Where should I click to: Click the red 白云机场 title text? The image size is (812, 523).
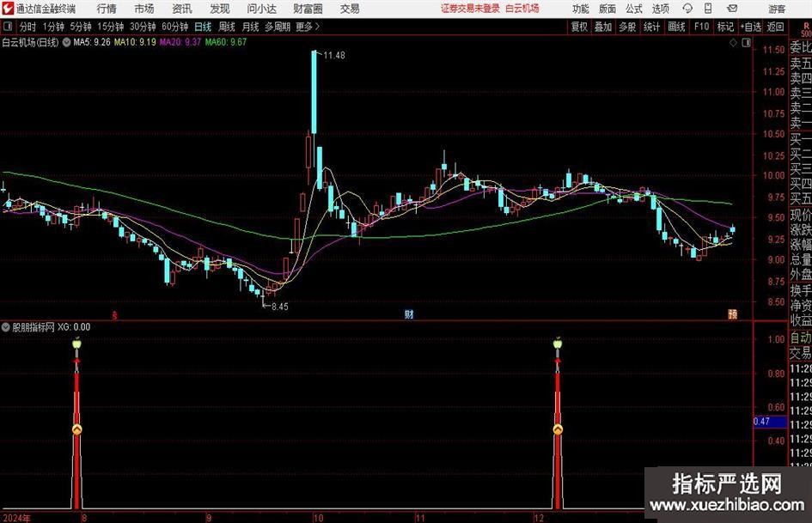522,9
